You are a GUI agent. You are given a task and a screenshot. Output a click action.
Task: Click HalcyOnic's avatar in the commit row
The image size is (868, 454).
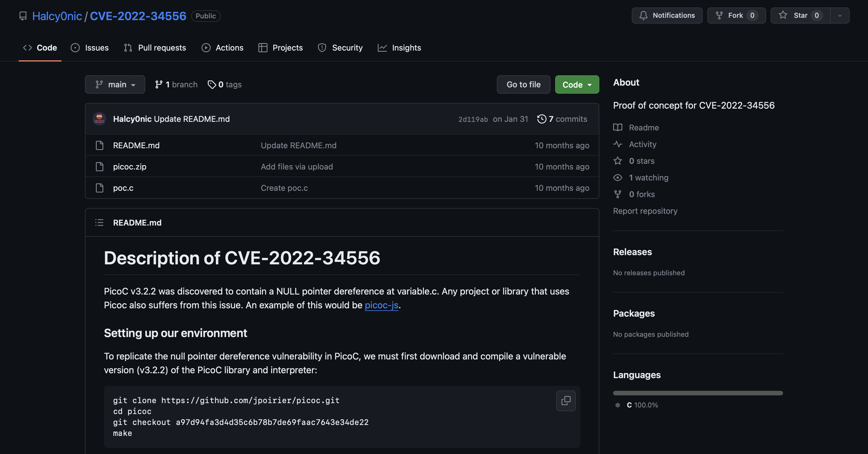99,119
